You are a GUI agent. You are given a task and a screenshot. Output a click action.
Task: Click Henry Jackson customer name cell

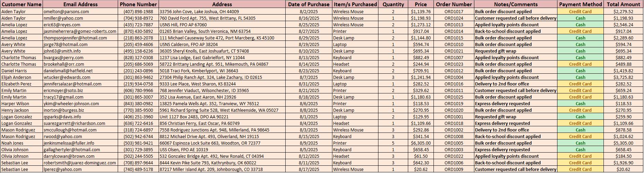[15, 110]
